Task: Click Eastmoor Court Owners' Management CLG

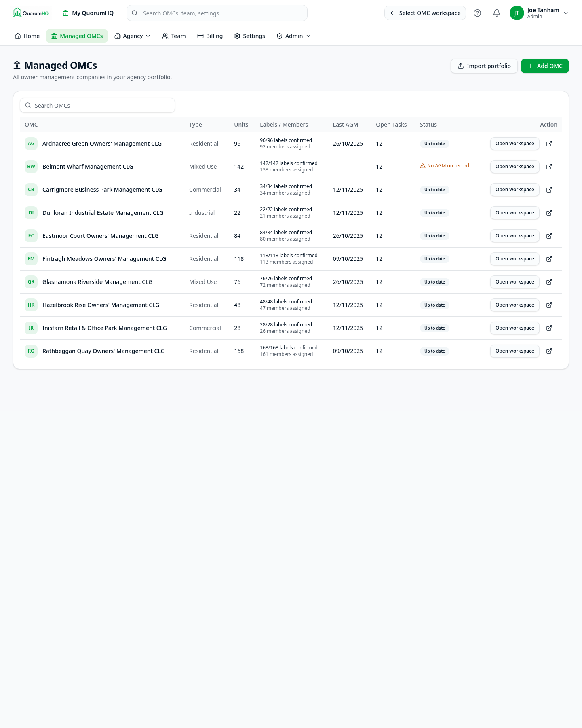Action: (x=101, y=236)
